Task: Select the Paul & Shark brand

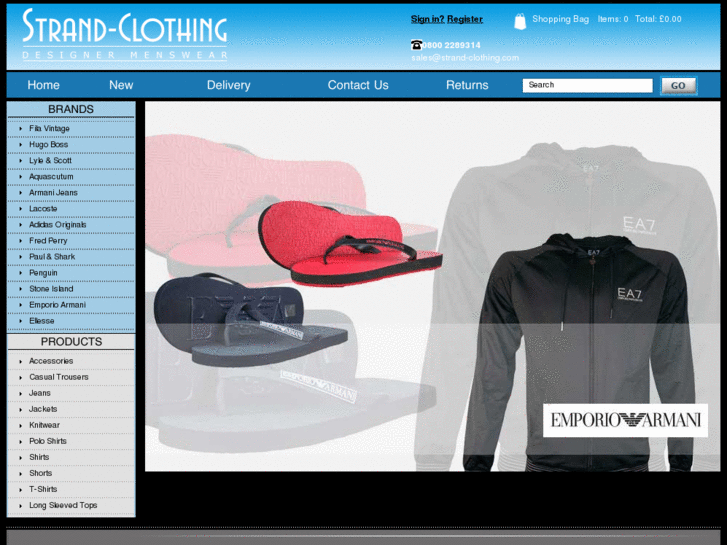Action: coord(52,256)
